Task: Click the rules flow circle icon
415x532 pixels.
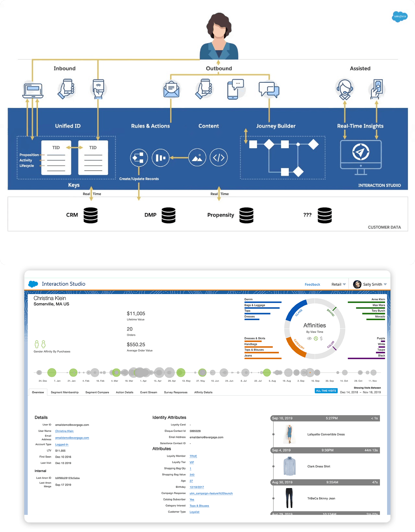Action: [139, 158]
